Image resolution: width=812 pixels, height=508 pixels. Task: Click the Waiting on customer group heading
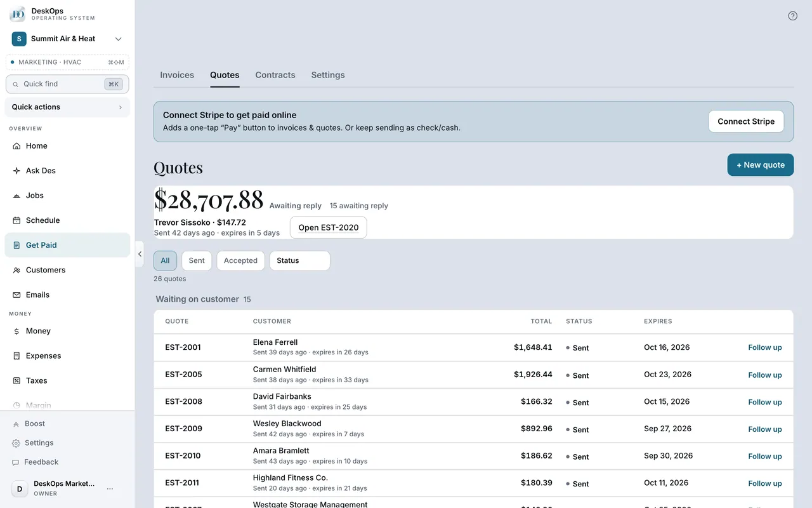[x=197, y=299]
